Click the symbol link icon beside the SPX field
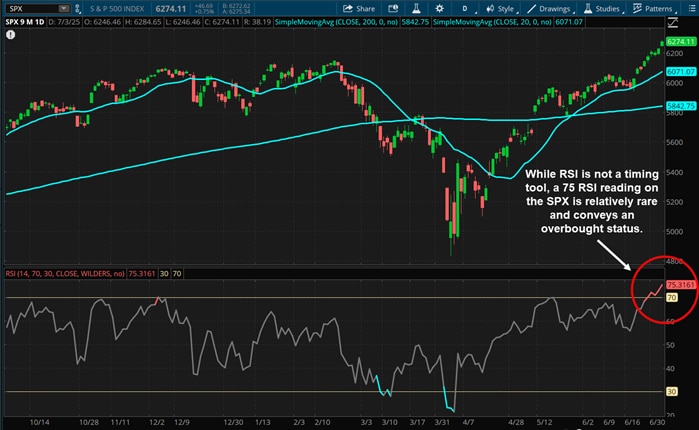This screenshot has width=699, height=430. click(78, 8)
